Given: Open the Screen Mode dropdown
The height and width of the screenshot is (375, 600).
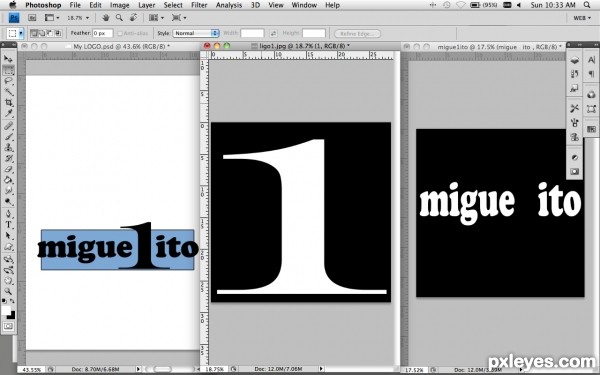Looking at the screenshot, I should tap(179, 18).
